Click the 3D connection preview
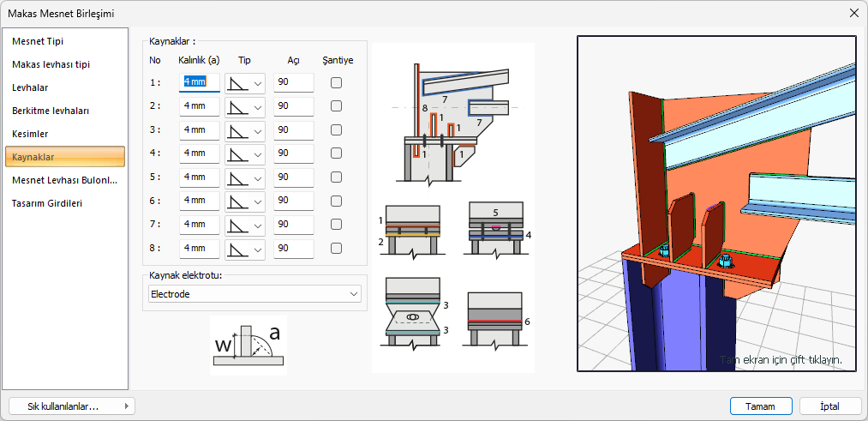This screenshot has width=868, height=421. click(x=716, y=203)
